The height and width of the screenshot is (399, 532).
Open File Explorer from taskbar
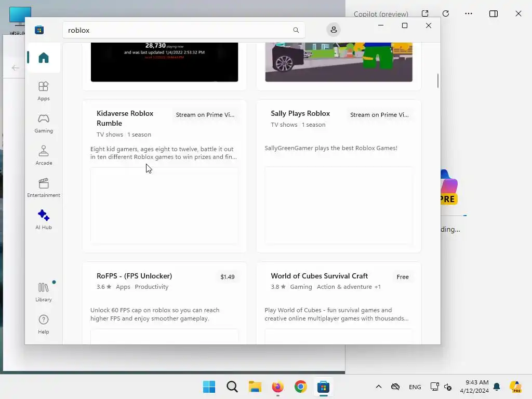point(255,387)
